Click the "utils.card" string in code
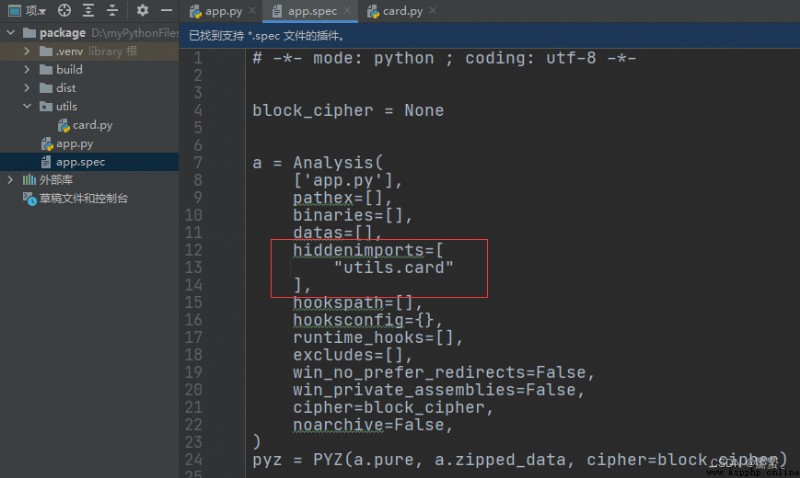 pos(393,268)
